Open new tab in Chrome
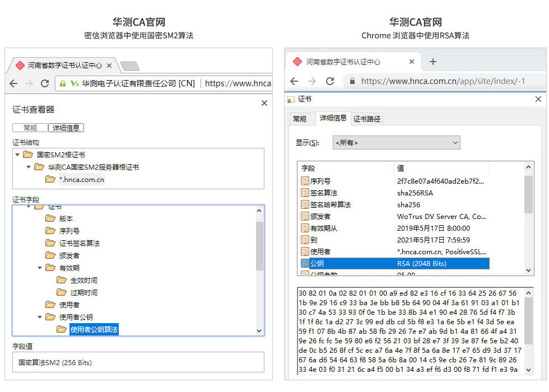The height and width of the screenshot is (392, 549). point(432,62)
